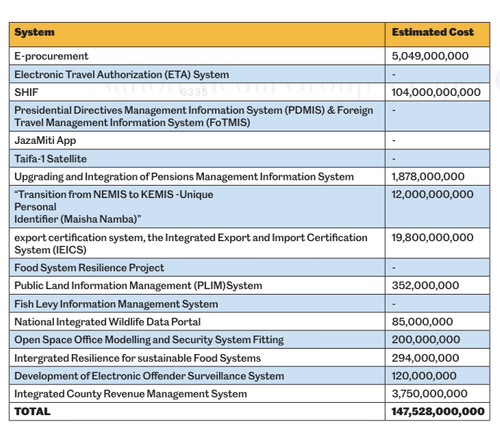Click the cost value 200,000,000
Screen dimensions: 500x433
point(426,340)
